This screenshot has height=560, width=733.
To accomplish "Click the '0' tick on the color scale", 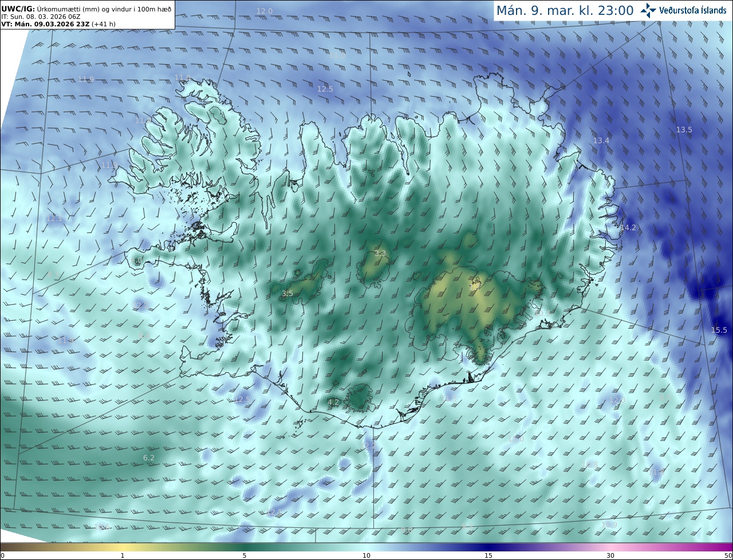I will (2, 555).
